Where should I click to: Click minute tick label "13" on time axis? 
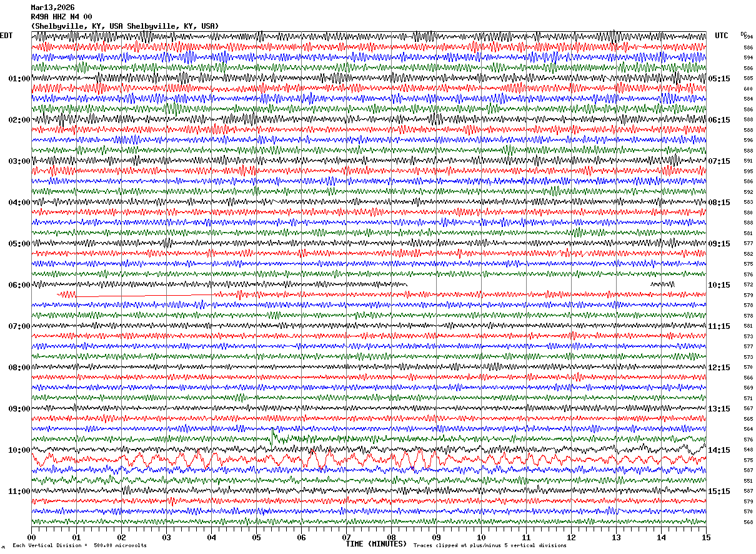pos(616,537)
